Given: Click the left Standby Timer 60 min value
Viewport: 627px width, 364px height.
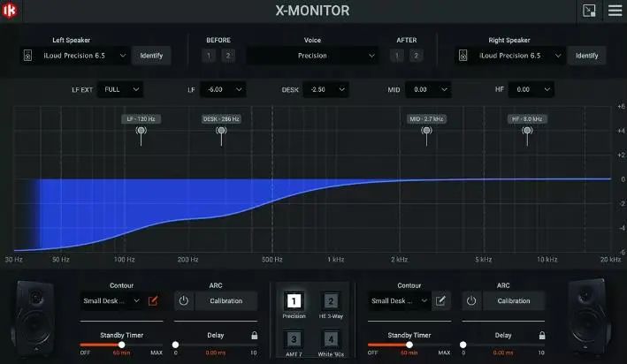Looking at the screenshot, I should (121, 353).
